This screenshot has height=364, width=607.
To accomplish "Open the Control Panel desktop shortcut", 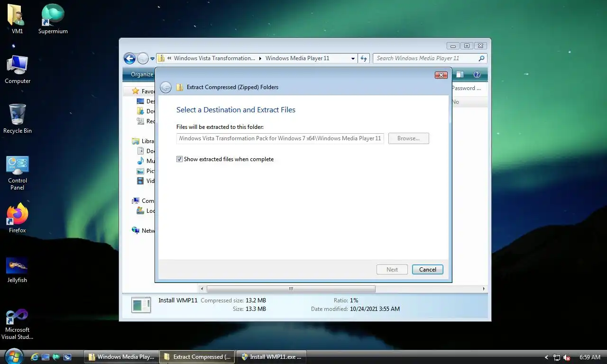I will click(18, 173).
